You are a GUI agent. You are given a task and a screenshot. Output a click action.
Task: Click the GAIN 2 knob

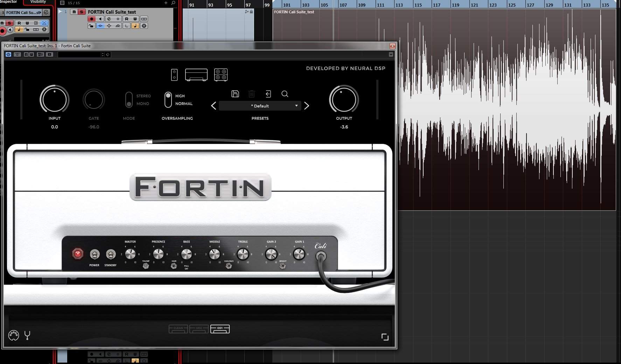(271, 254)
